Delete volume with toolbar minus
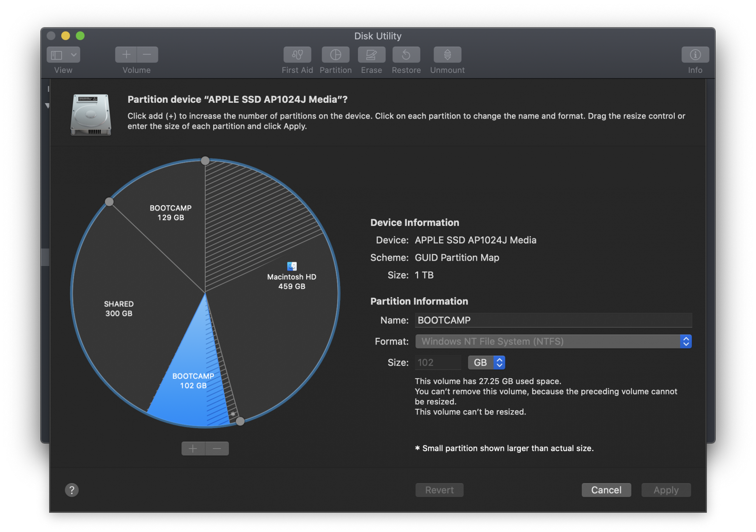 [147, 55]
